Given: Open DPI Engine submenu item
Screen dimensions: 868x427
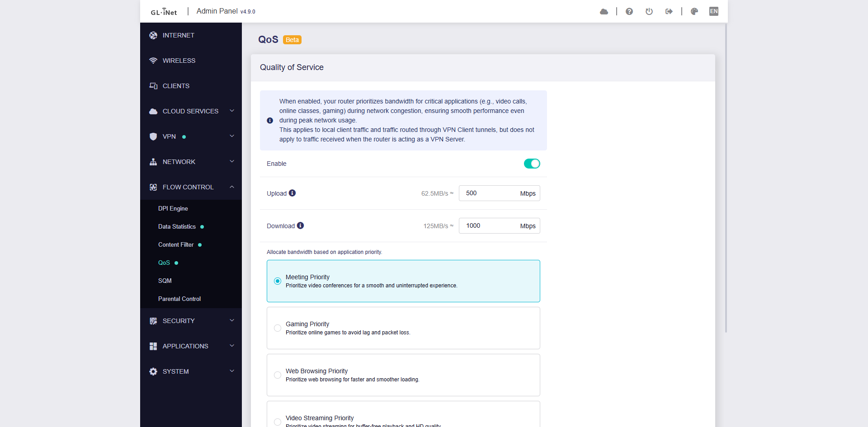Looking at the screenshot, I should [x=191, y=208].
